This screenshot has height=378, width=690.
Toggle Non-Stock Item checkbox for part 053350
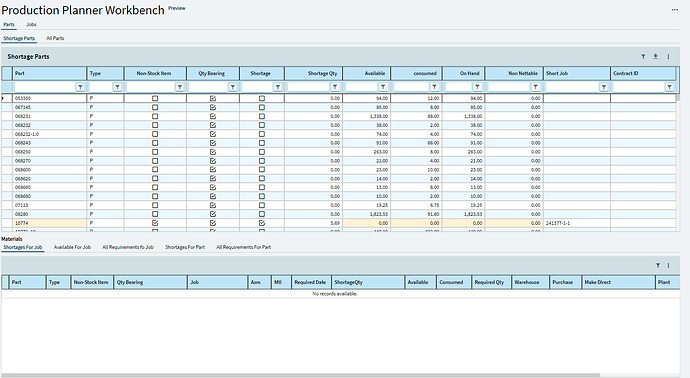click(x=155, y=98)
